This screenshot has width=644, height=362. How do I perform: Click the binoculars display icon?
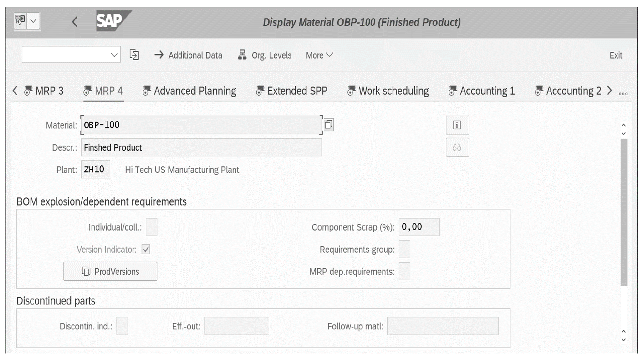(457, 147)
